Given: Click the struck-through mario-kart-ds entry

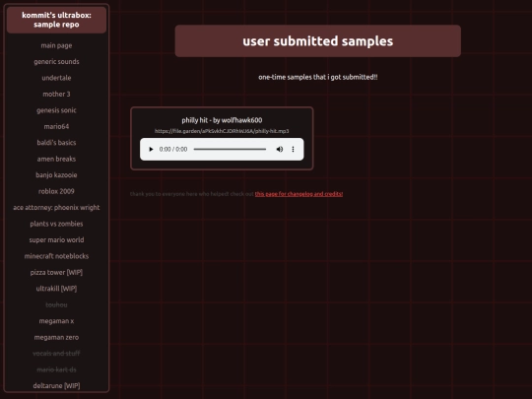Looking at the screenshot, I should [56, 369].
